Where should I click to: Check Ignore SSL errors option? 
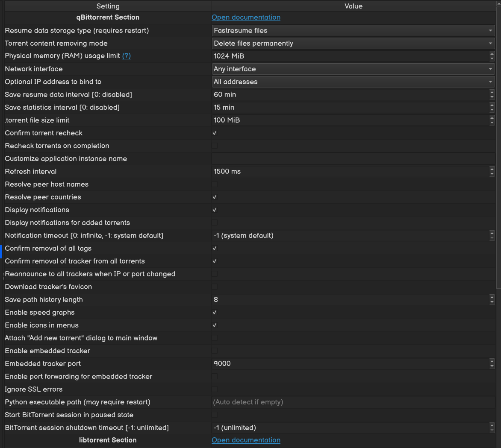pos(215,389)
